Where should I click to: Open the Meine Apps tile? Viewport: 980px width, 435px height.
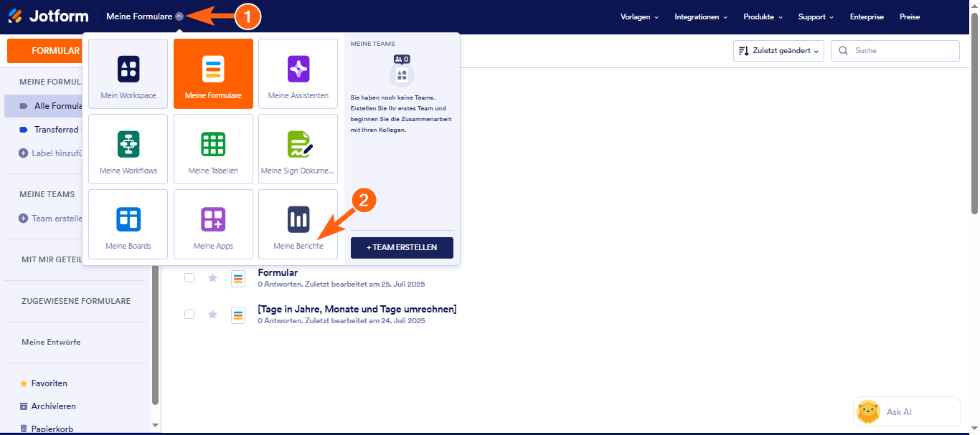coord(213,224)
